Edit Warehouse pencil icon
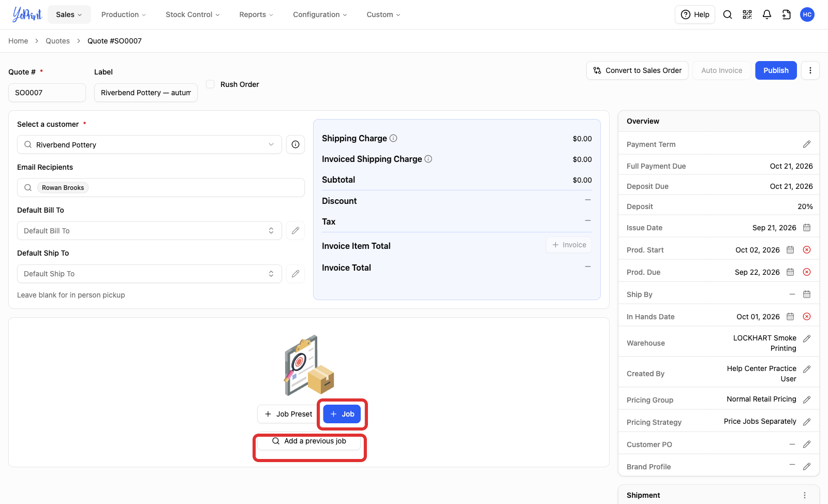The width and height of the screenshot is (828, 504). [807, 338]
